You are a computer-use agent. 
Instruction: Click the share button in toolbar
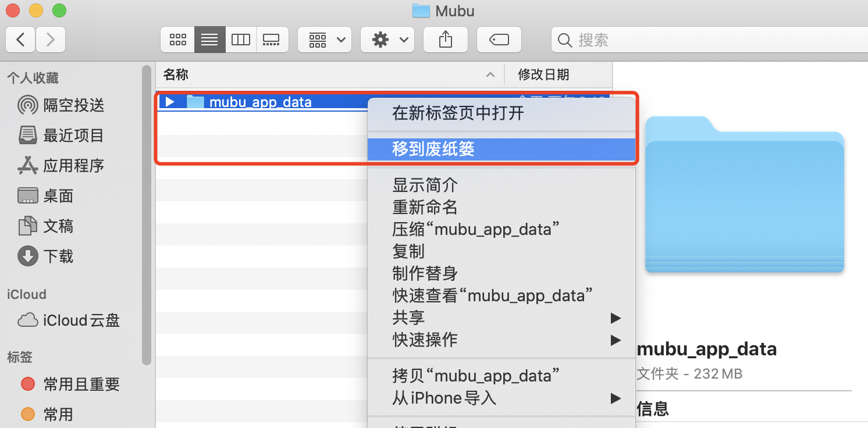pos(446,40)
